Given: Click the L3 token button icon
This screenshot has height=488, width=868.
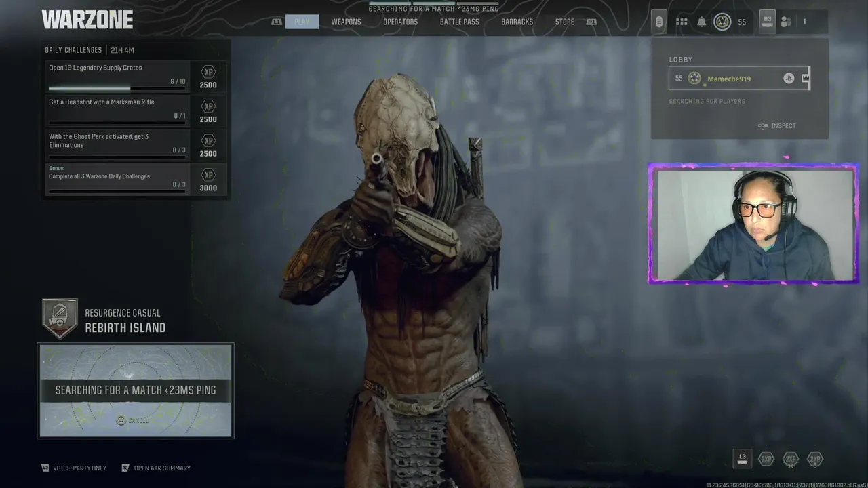Looking at the screenshot, I should point(743,459).
